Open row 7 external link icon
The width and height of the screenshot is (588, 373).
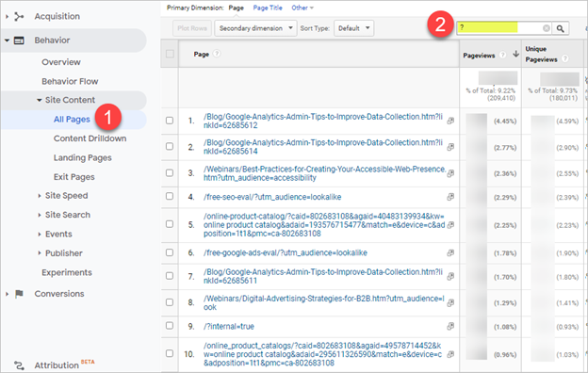point(450,276)
